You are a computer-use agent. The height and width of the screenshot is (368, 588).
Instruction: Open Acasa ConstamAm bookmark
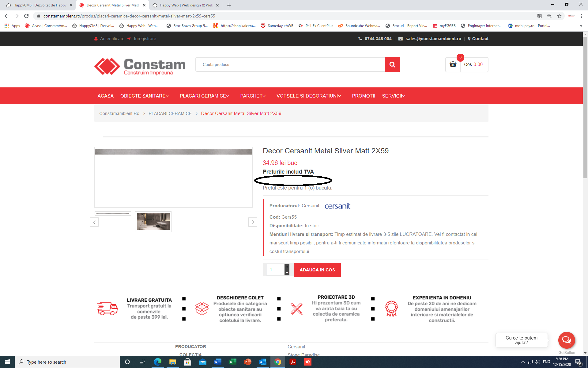(46, 26)
